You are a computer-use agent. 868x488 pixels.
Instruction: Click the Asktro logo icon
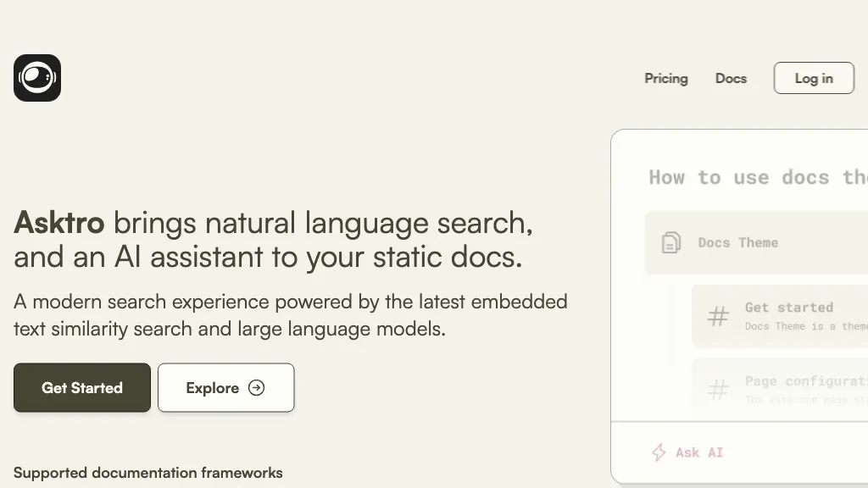click(x=36, y=77)
